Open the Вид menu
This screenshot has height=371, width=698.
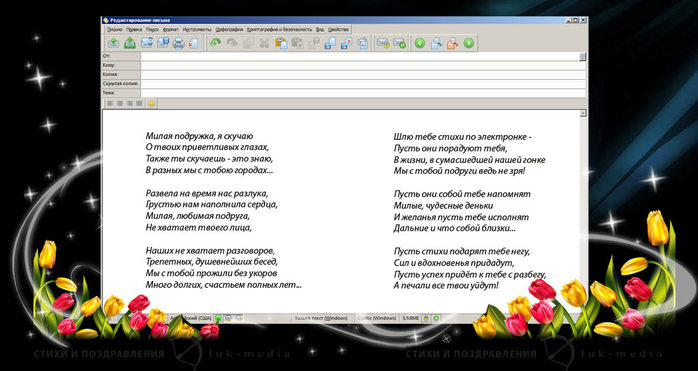(320, 29)
